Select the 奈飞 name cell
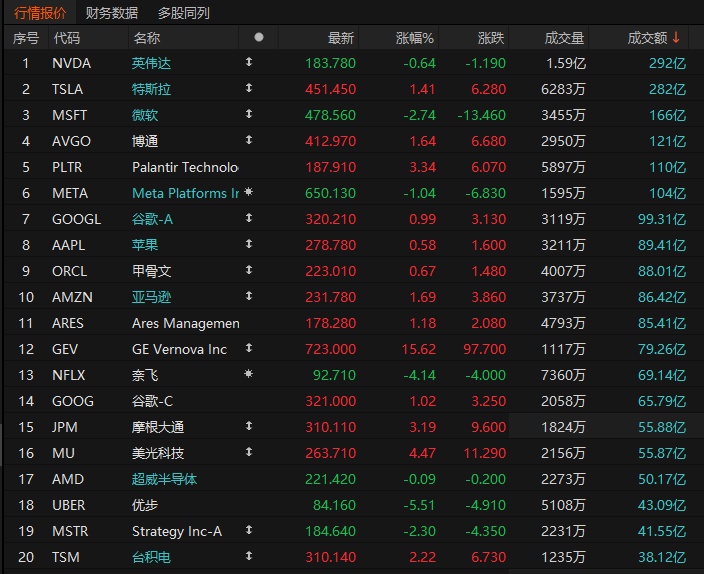 point(145,375)
